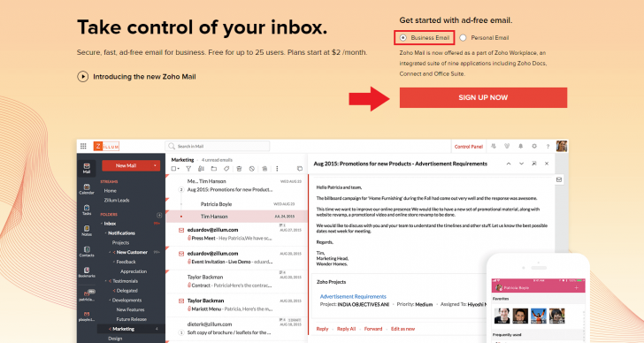644x343 pixels.
Task: Collapse the Notifications folder
Action: (x=105, y=233)
